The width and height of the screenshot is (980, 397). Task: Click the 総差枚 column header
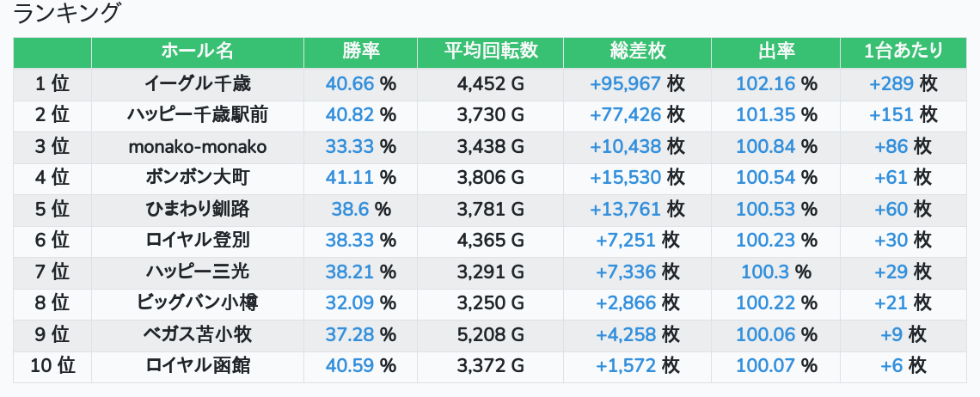coord(637,52)
